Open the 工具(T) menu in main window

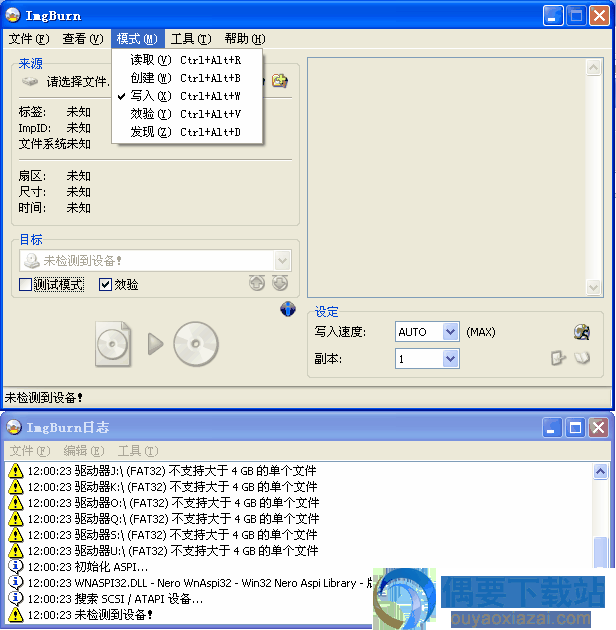(191, 39)
